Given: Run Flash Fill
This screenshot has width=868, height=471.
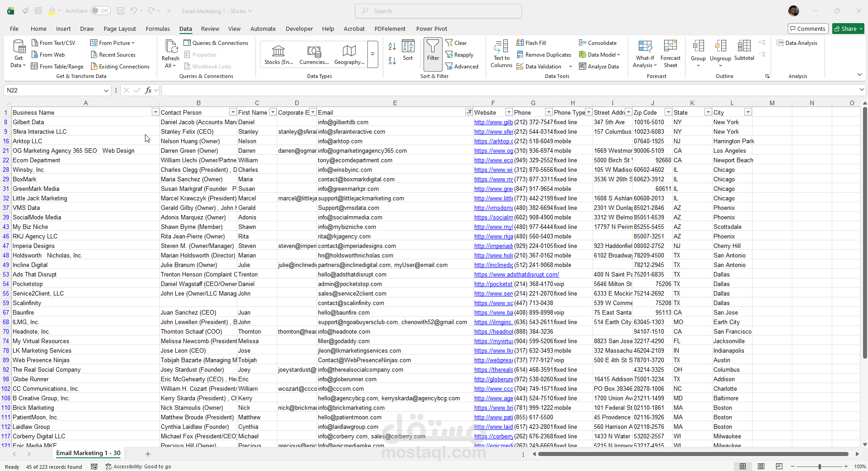Looking at the screenshot, I should (x=531, y=43).
